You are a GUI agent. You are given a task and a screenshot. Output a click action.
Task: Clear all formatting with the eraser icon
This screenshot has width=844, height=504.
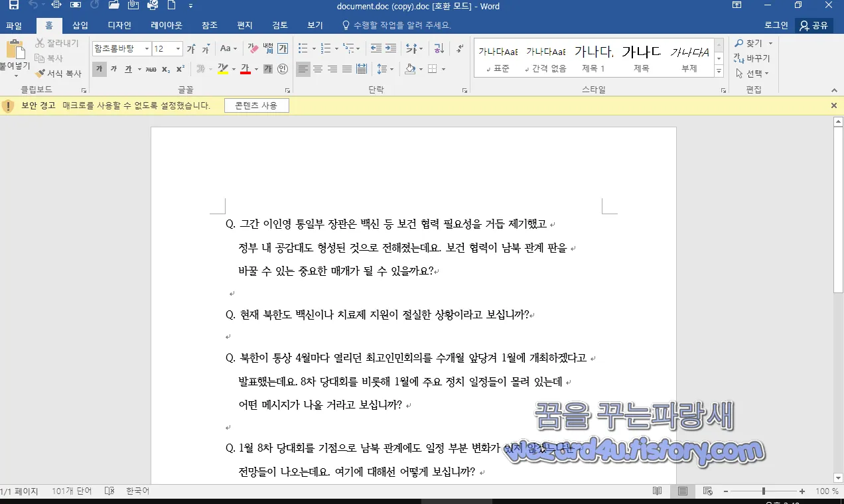251,48
